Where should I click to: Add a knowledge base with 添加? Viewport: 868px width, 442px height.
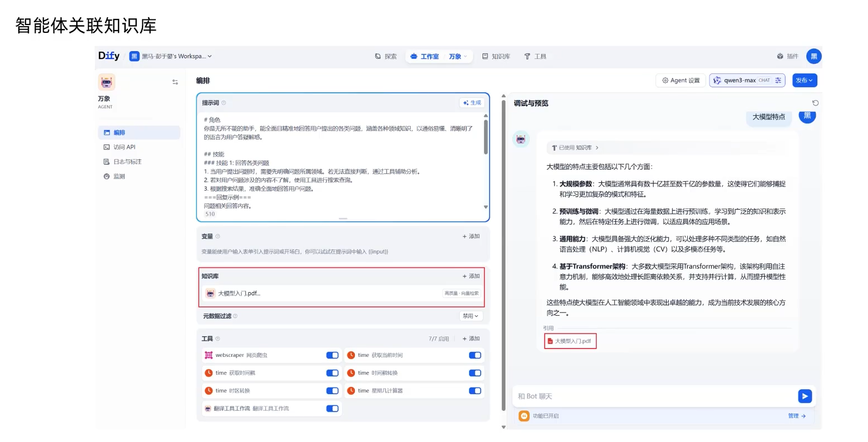(x=471, y=276)
